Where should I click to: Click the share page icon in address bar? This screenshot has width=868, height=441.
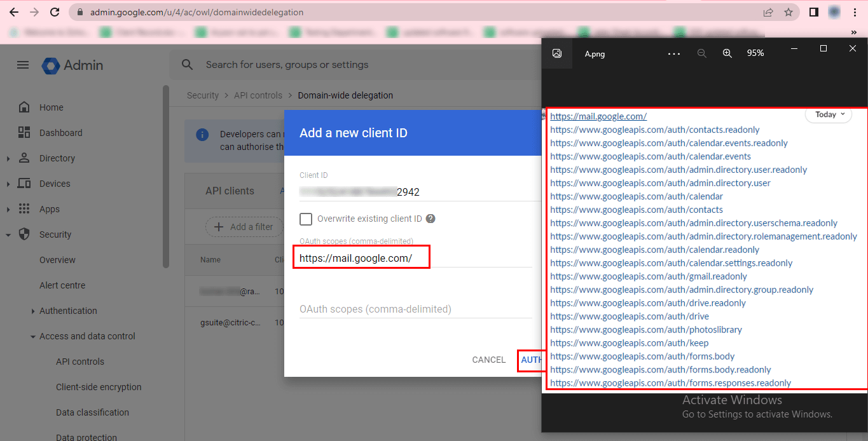point(768,12)
